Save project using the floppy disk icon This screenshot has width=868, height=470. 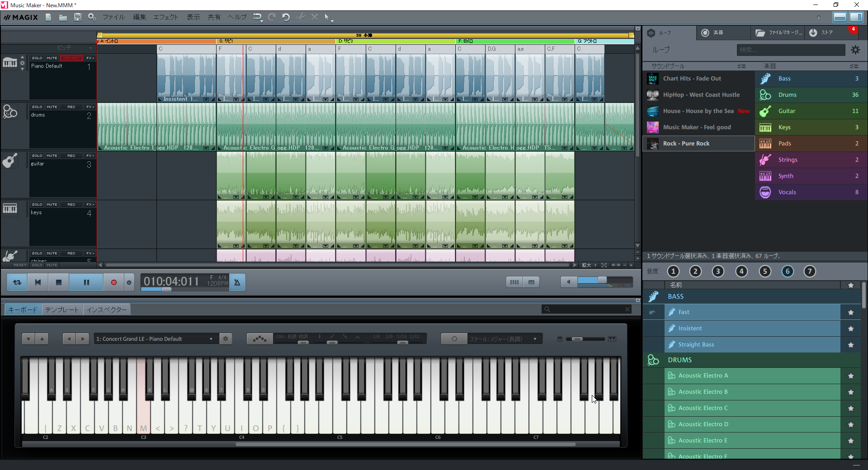(x=78, y=17)
